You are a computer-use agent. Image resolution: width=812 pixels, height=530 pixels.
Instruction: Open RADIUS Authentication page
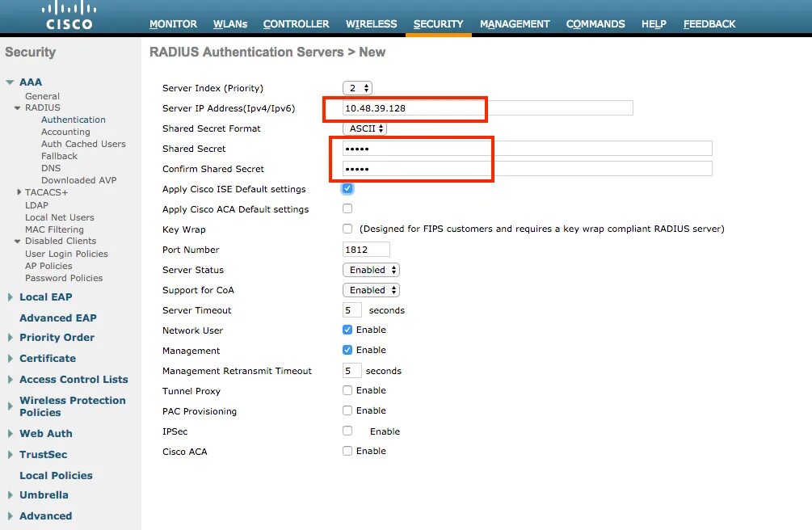coord(74,120)
